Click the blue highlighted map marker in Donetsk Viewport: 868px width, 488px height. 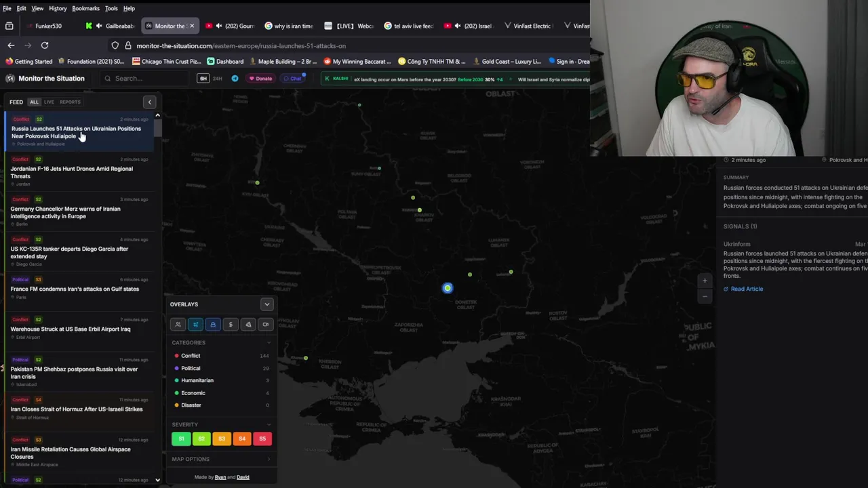448,288
